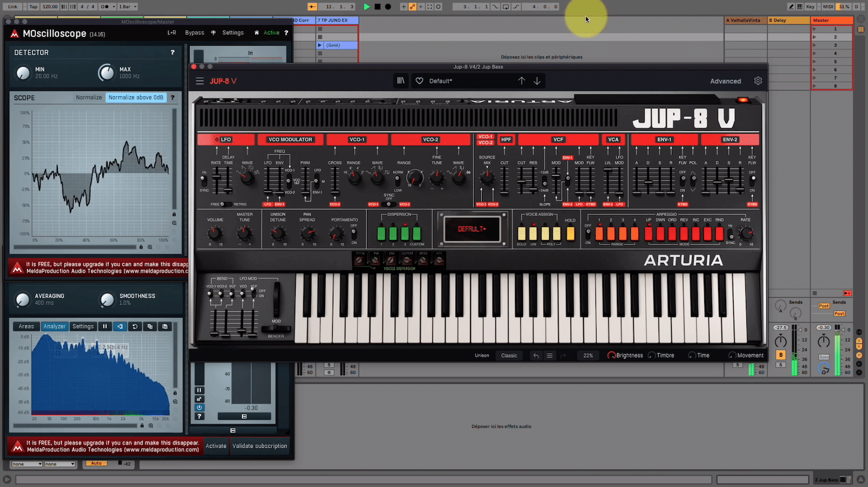Viewport: 868px width, 487px height.
Task: Open the undo history list icon
Action: (549, 356)
